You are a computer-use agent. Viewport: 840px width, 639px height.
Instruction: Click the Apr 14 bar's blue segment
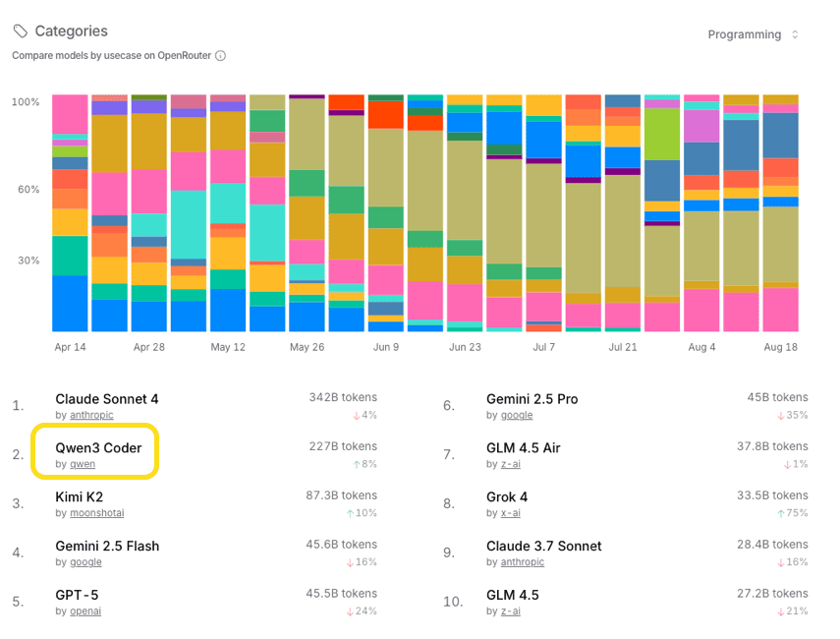[70, 303]
